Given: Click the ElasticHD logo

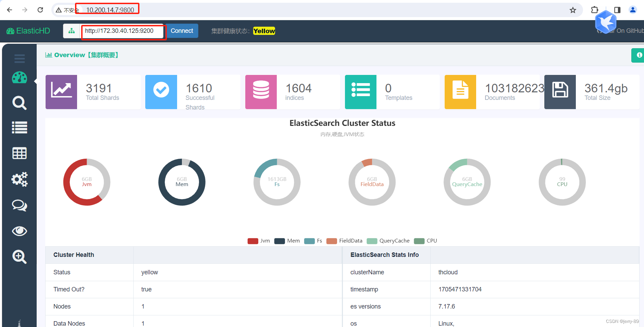Looking at the screenshot, I should click(28, 31).
